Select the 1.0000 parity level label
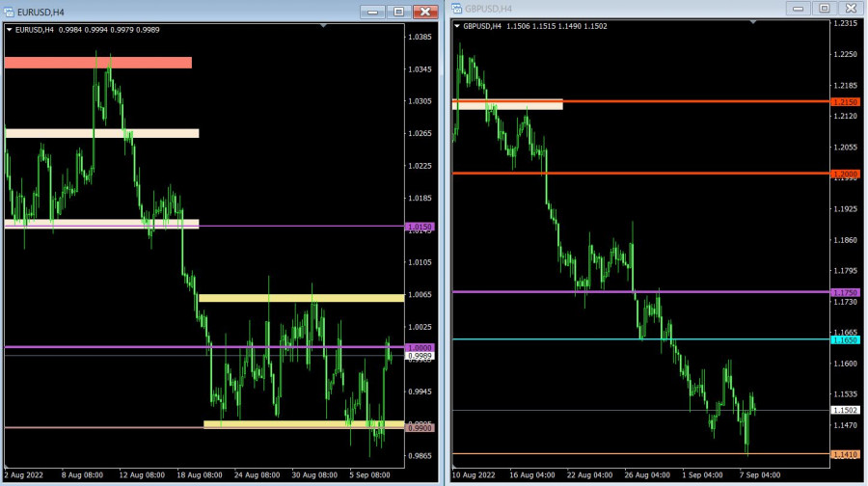The image size is (868, 486). 420,347
